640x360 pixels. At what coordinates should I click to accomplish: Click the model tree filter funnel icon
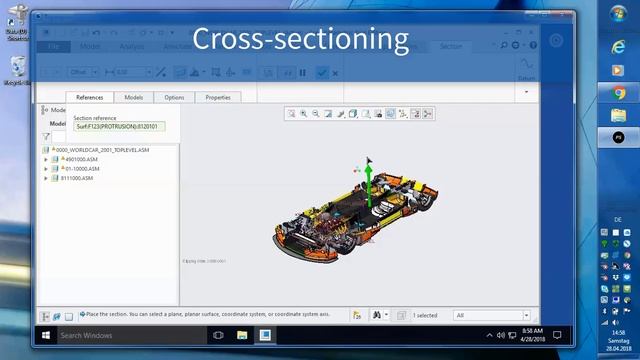[x=46, y=137]
